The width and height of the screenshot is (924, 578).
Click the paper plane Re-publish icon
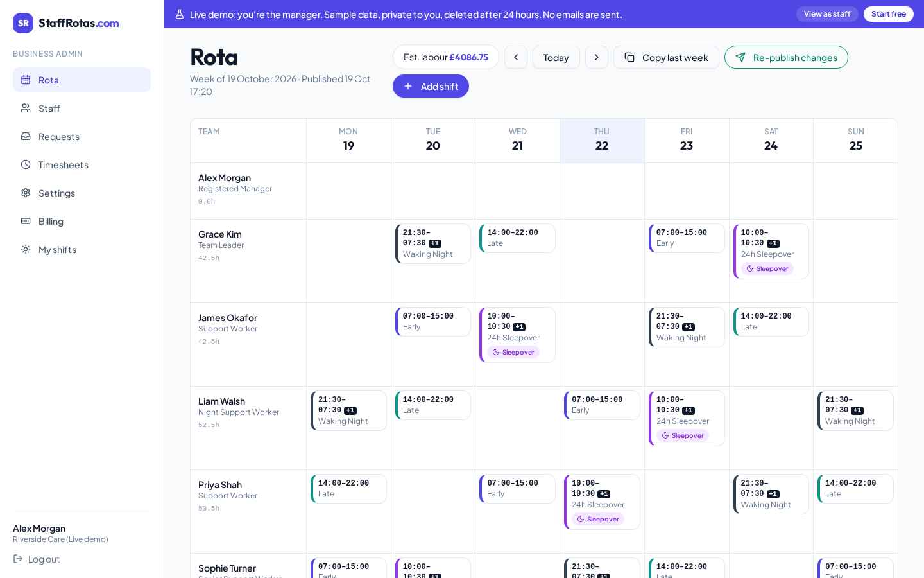[x=740, y=57]
